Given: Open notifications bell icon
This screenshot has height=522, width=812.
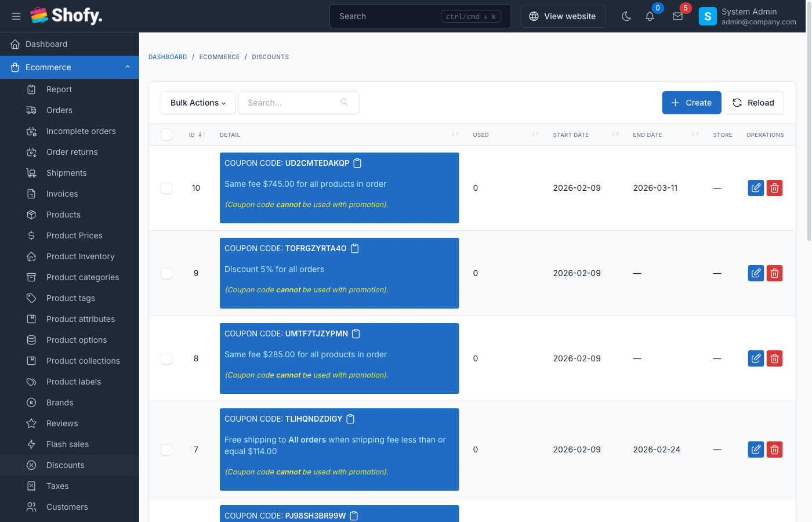Looking at the screenshot, I should pyautogui.click(x=650, y=16).
